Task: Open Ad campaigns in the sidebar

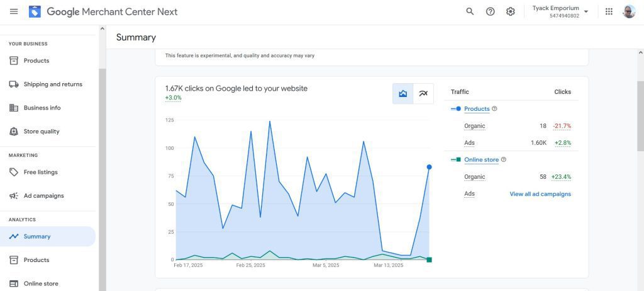Action: point(43,196)
